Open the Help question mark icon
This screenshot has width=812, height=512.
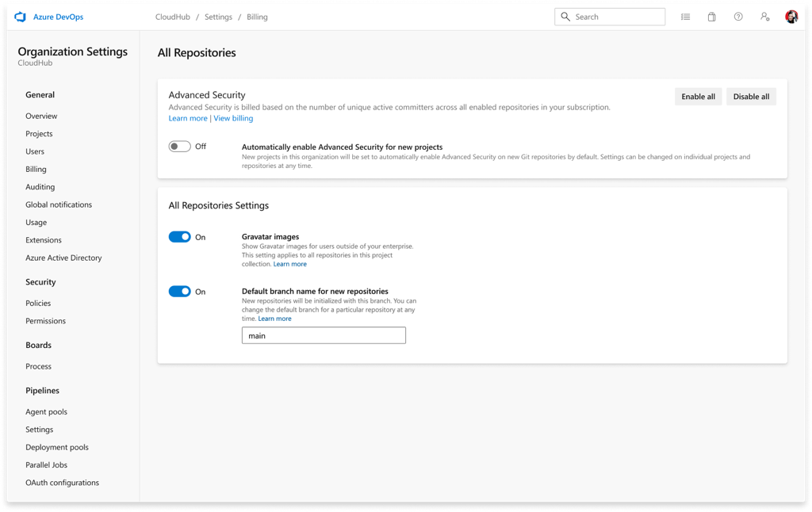point(737,16)
